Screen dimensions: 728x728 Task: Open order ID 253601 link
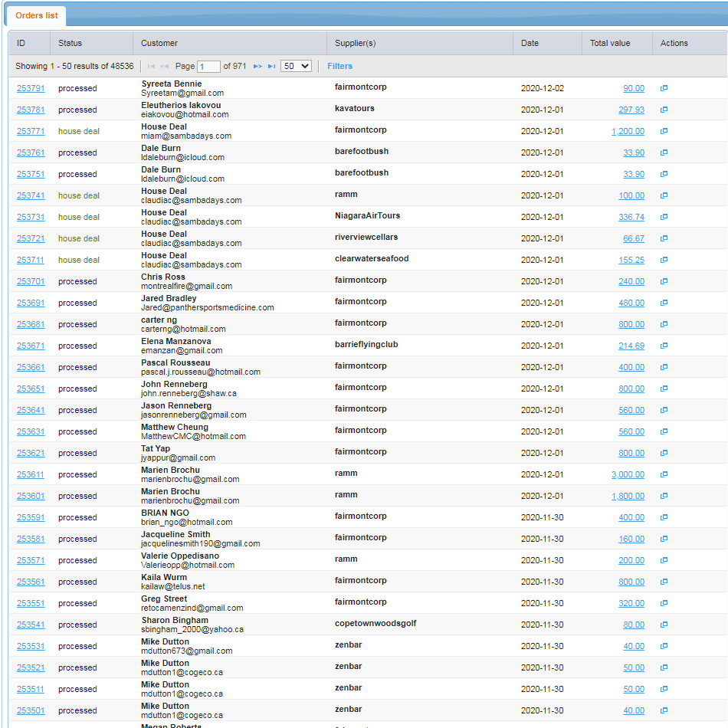tap(31, 496)
